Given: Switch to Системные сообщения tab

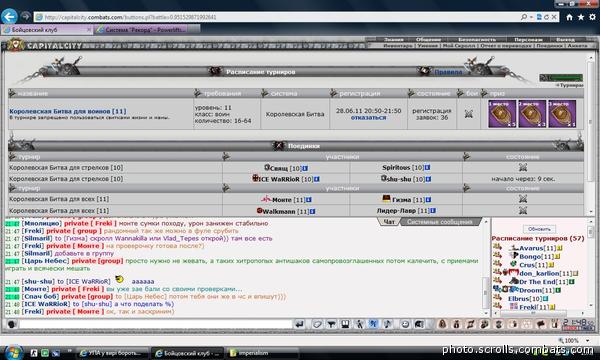Looking at the screenshot, I should click(x=439, y=222).
